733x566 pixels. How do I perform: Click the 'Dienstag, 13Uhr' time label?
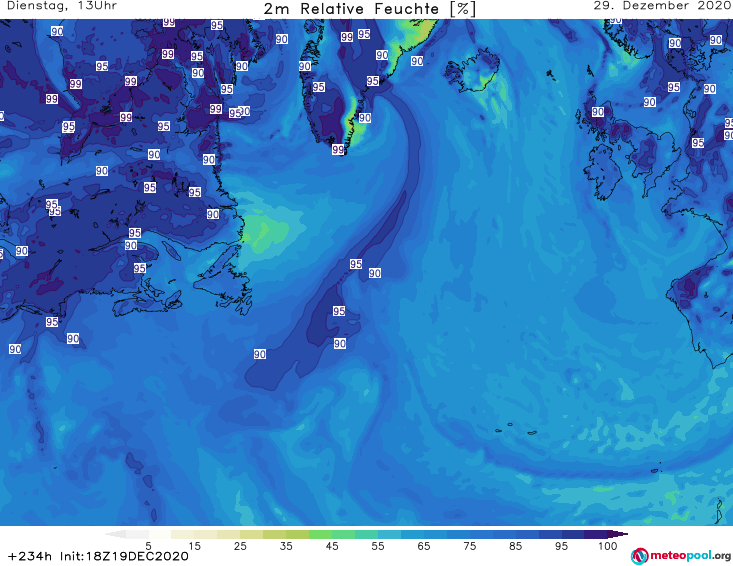click(62, 6)
